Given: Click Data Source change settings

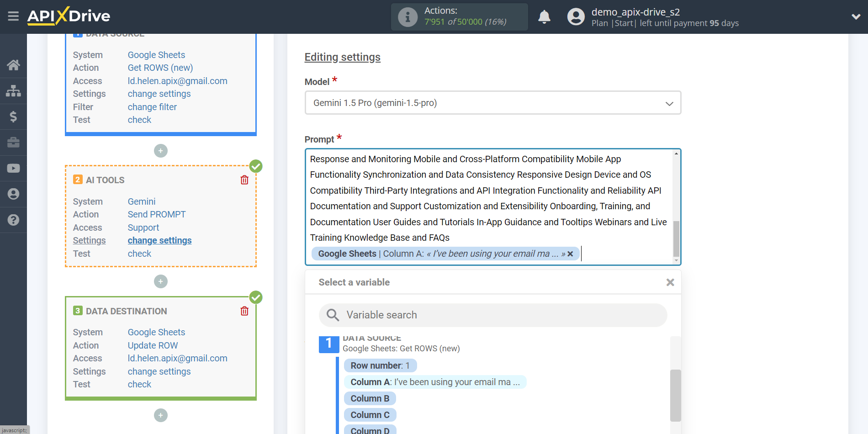Looking at the screenshot, I should click(x=159, y=94).
